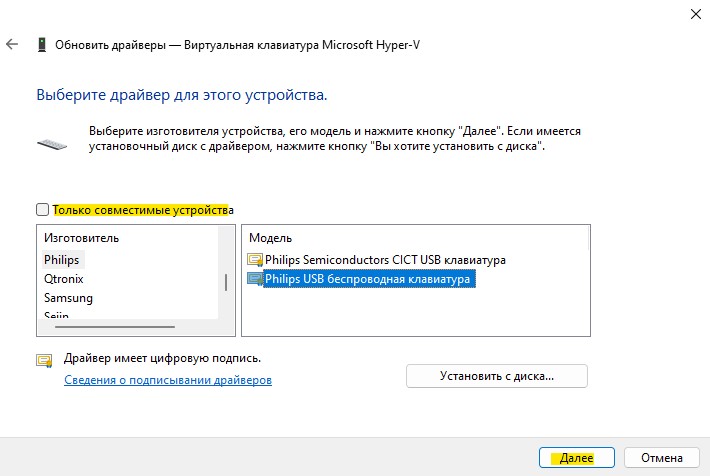This screenshot has width=710, height=476.
Task: Tick the «Только совместимые устройства» checkbox
Action: tap(43, 209)
